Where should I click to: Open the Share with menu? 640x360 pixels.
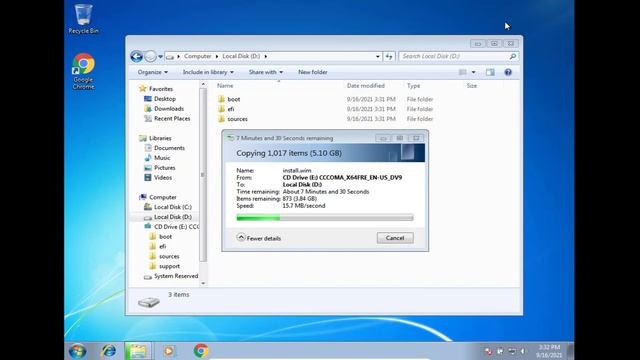click(266, 72)
